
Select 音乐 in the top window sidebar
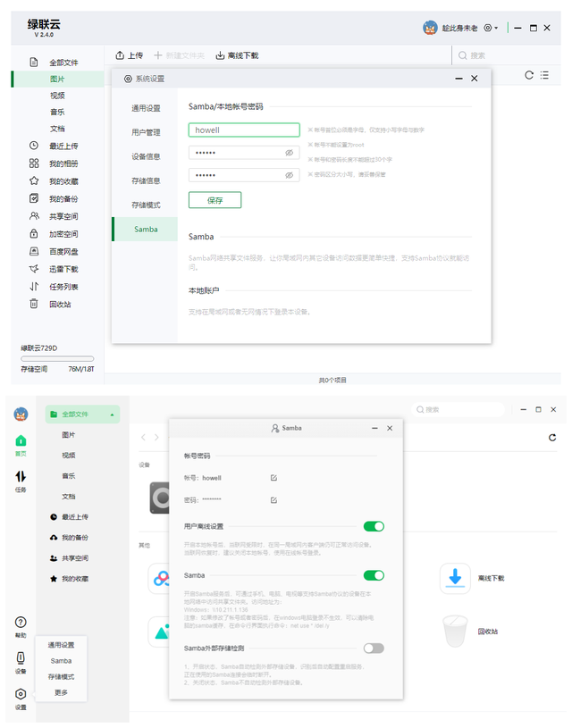click(x=57, y=112)
